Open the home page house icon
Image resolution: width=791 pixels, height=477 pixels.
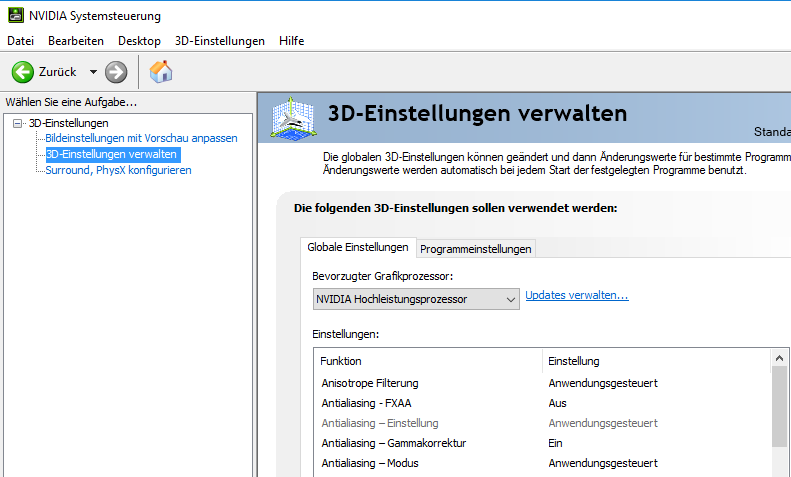click(161, 72)
